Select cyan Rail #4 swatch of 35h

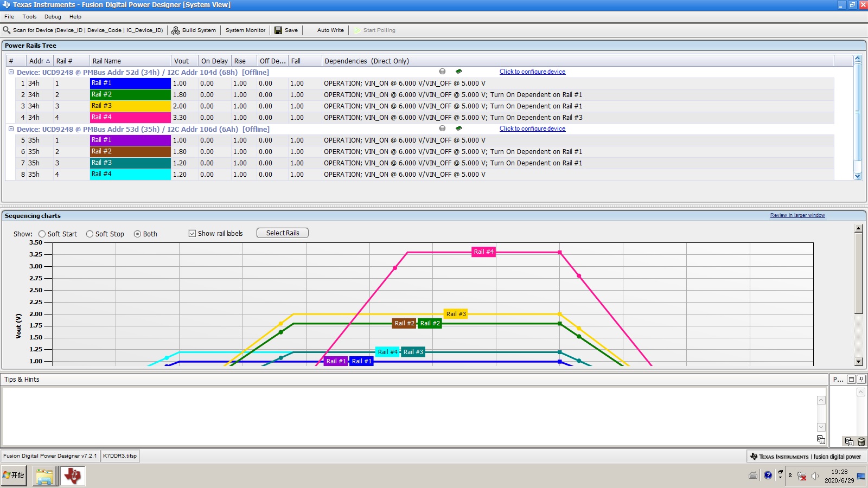(x=130, y=175)
